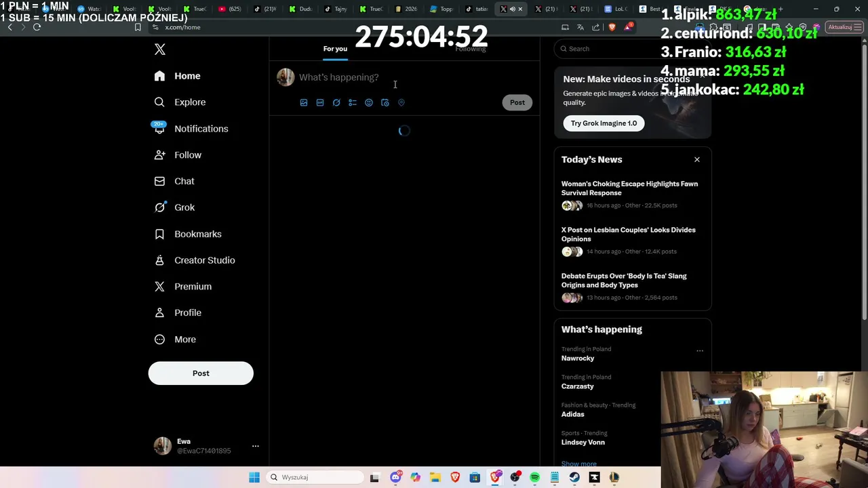The width and height of the screenshot is (868, 488).
Task: Open Discord from the taskbar
Action: (396, 477)
